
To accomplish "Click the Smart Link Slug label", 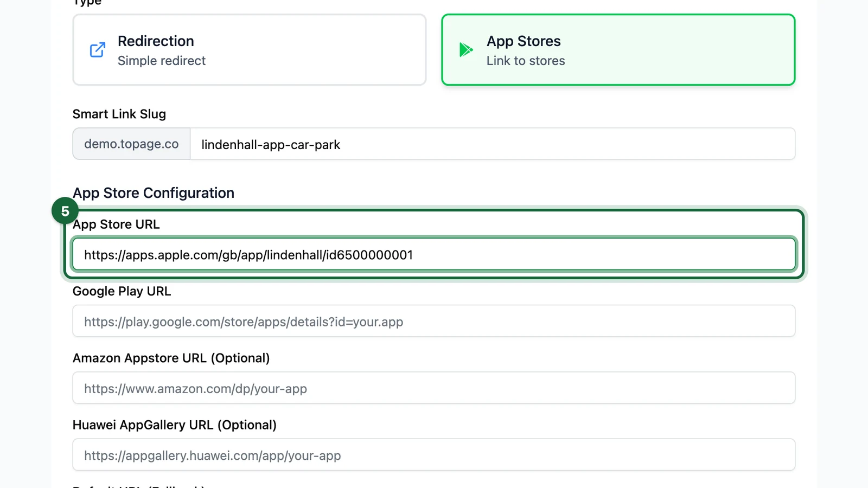I will [x=119, y=114].
